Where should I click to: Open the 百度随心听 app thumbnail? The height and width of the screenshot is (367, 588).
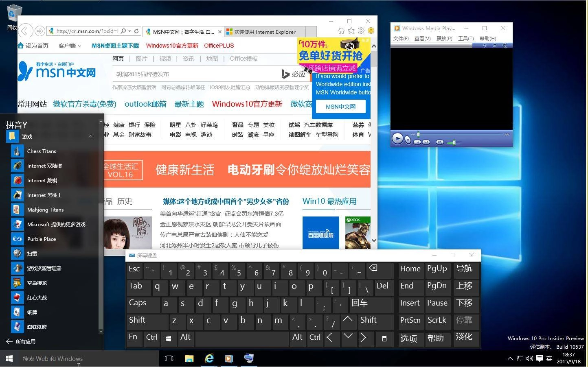[x=320, y=233]
